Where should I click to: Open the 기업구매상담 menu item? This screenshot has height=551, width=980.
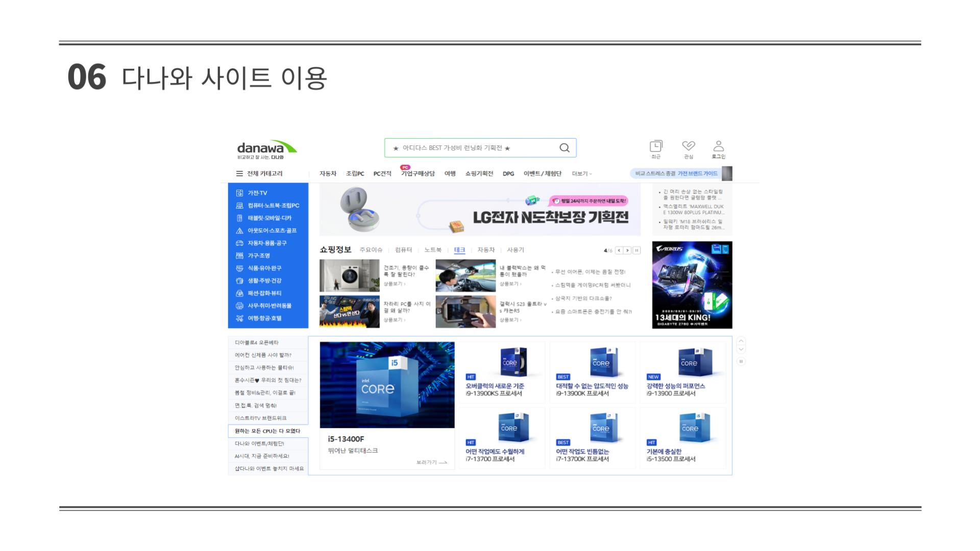coord(418,174)
